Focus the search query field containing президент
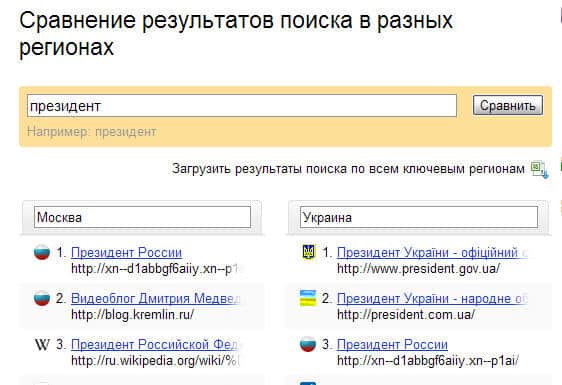 pyautogui.click(x=242, y=106)
